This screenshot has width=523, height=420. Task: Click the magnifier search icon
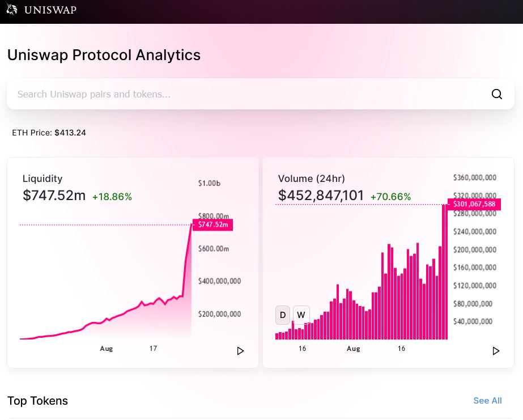click(x=497, y=94)
